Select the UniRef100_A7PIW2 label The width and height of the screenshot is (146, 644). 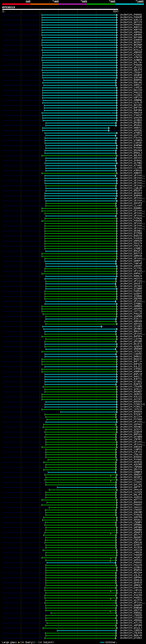point(131,48)
